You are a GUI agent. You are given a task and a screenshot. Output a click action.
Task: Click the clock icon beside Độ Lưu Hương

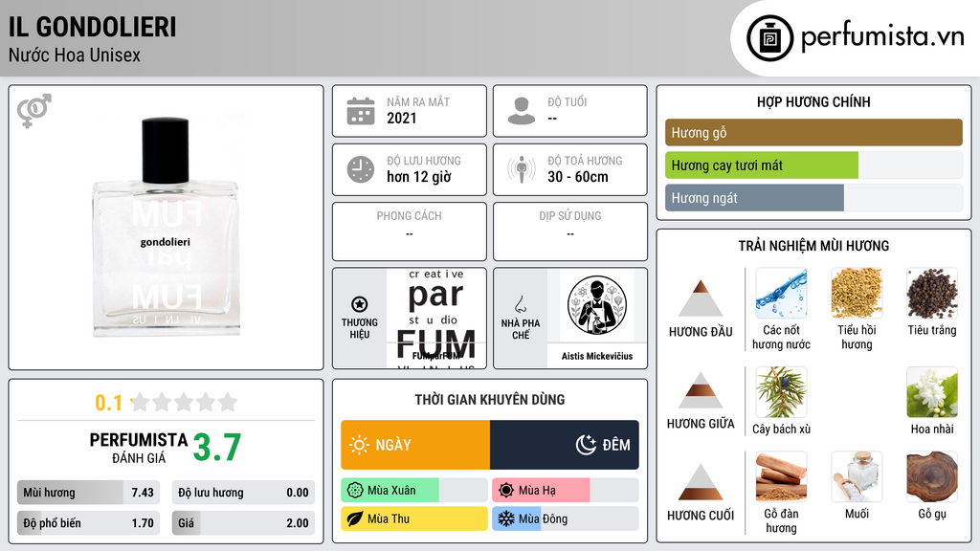[x=361, y=169]
